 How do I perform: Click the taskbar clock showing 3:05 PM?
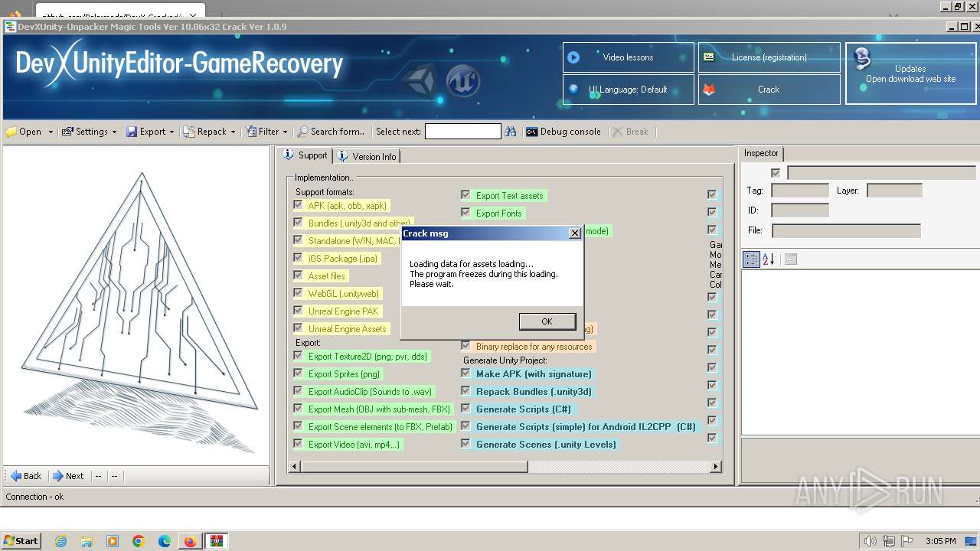tap(940, 541)
